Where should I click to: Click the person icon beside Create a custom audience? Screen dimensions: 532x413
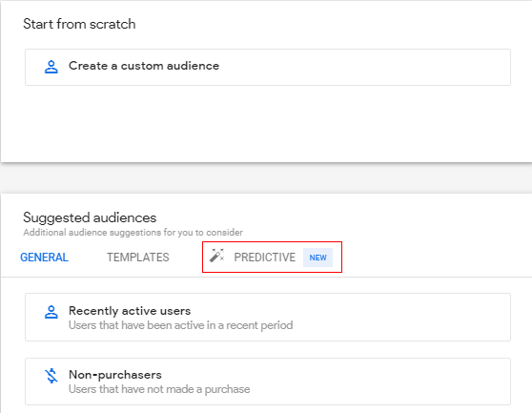pyautogui.click(x=51, y=67)
